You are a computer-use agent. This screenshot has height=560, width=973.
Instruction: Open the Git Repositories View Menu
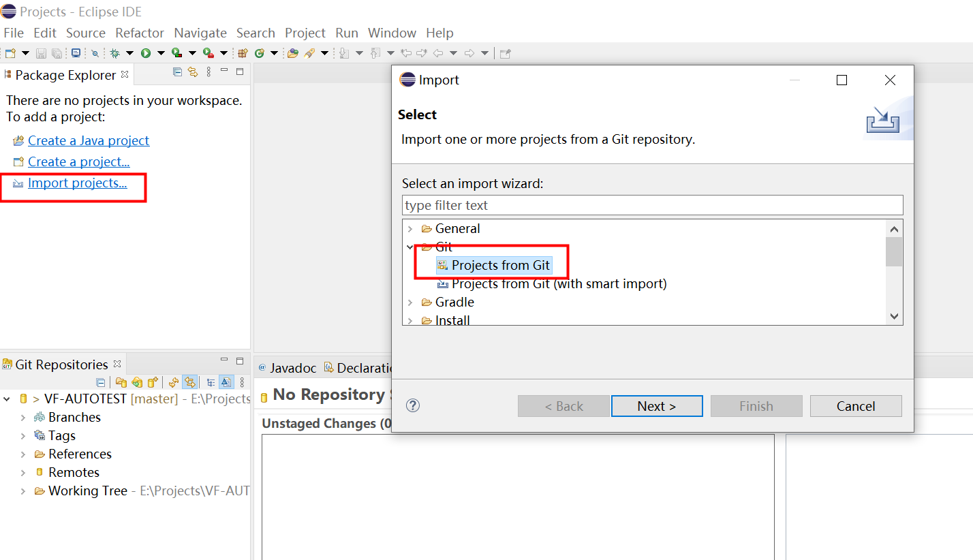[x=243, y=382]
